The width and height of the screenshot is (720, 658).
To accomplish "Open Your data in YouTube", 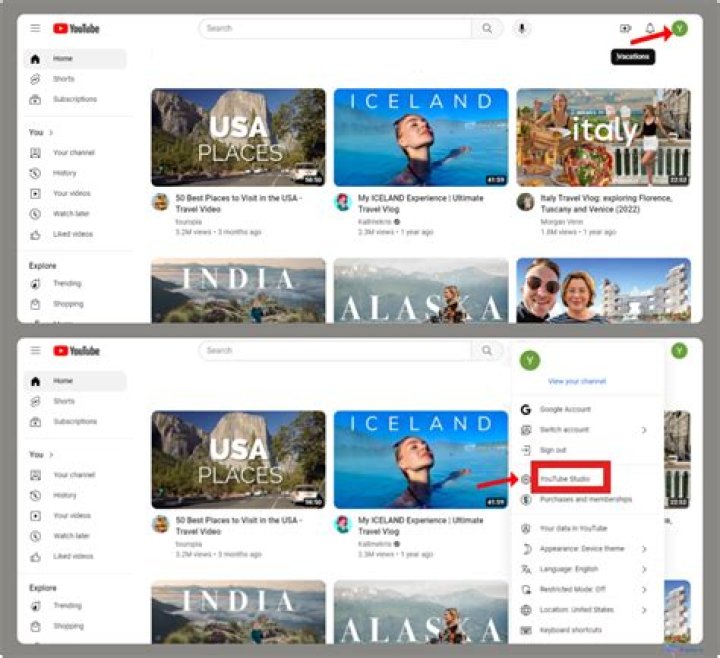I will (574, 528).
